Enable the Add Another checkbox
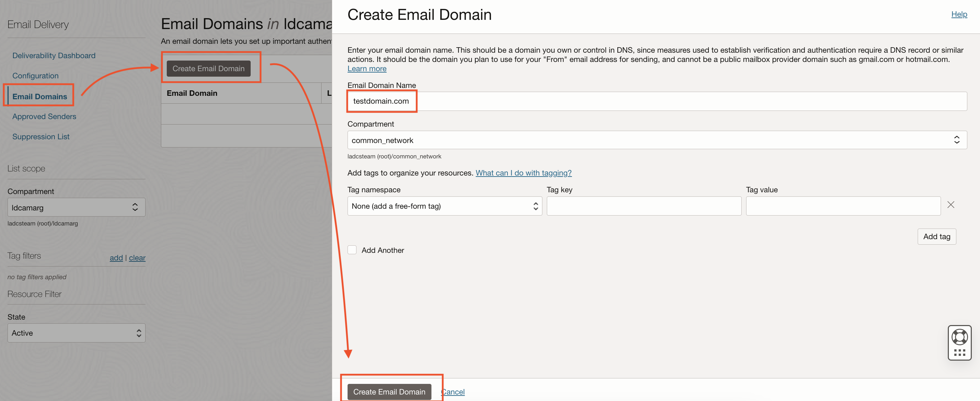This screenshot has width=980, height=401. tap(352, 250)
